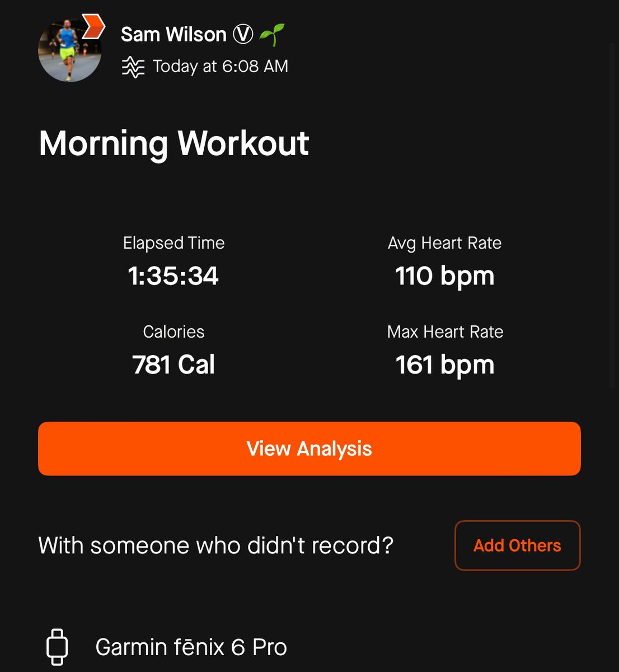Tap the circled V badge

coord(243,35)
